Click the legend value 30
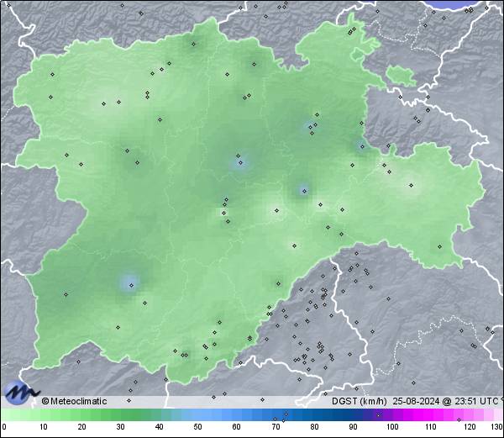The height and width of the screenshot is (438, 504). tap(120, 427)
